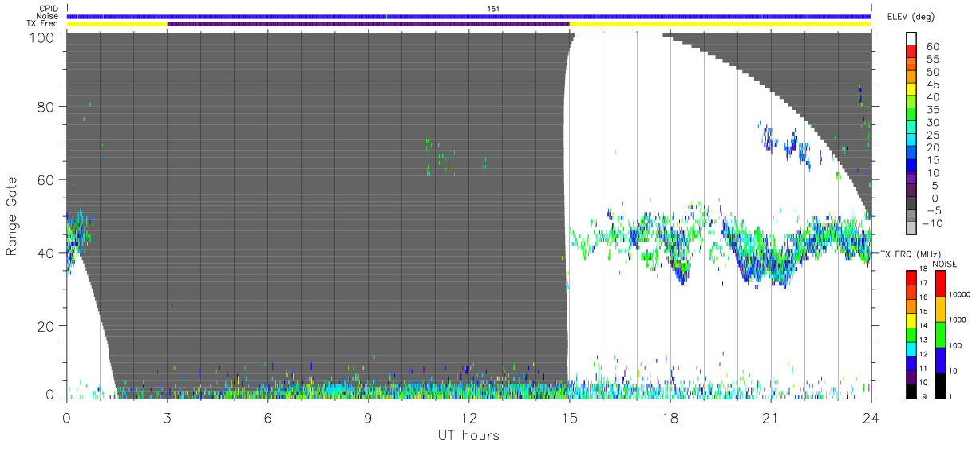Screen dimensions: 980x452
Task: Pick red ELEV swatch between 55 and 60
Action: [x=912, y=53]
